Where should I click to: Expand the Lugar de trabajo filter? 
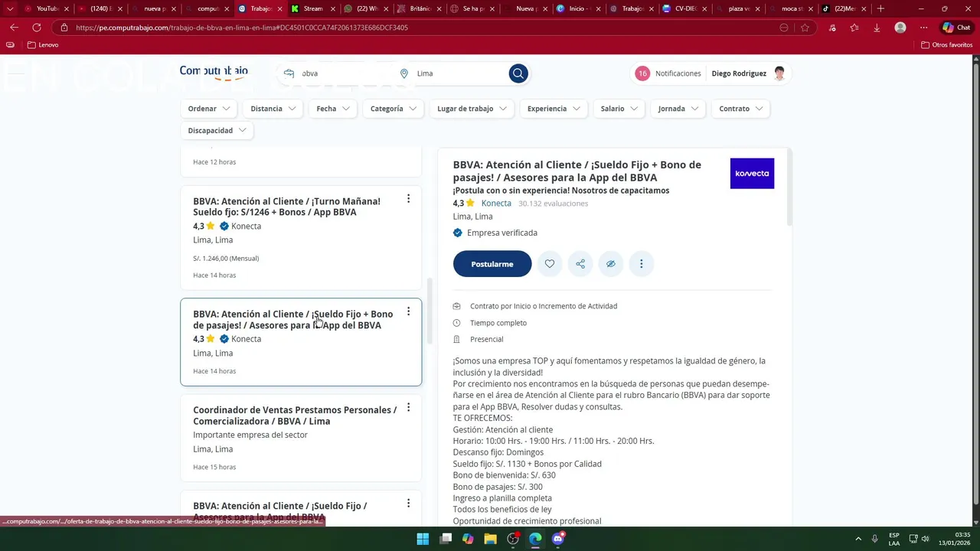coord(472,109)
